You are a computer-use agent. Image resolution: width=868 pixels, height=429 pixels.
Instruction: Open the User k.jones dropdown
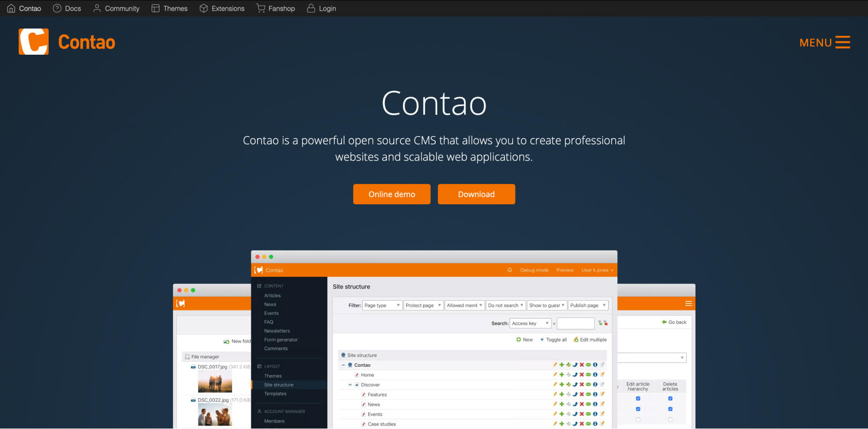597,270
